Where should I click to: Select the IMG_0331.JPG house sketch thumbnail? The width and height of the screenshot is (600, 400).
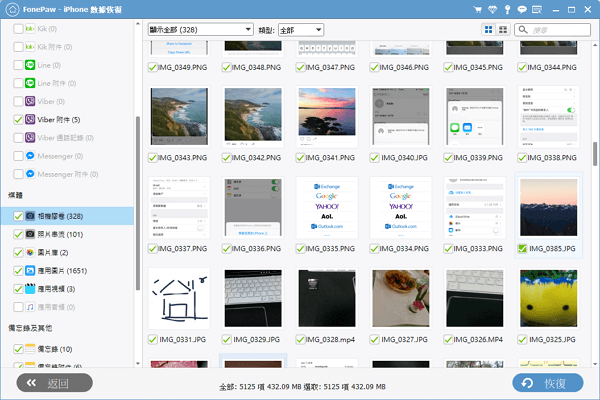[x=179, y=298]
